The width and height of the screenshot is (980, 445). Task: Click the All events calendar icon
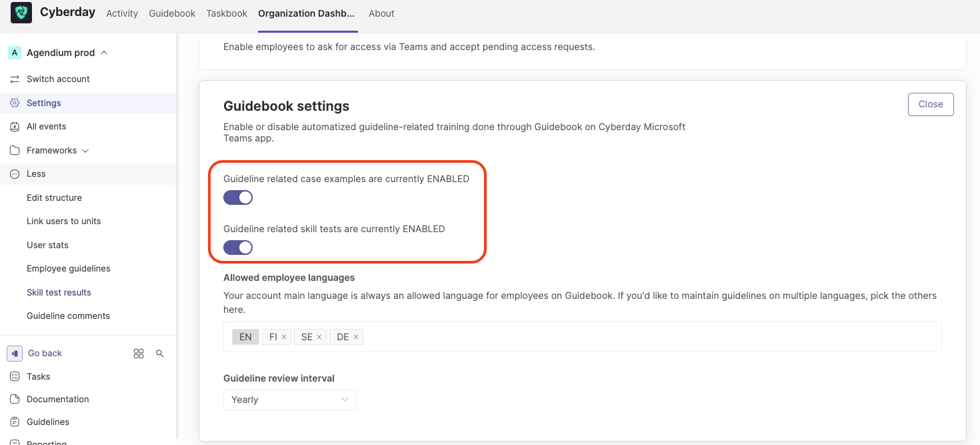point(15,126)
